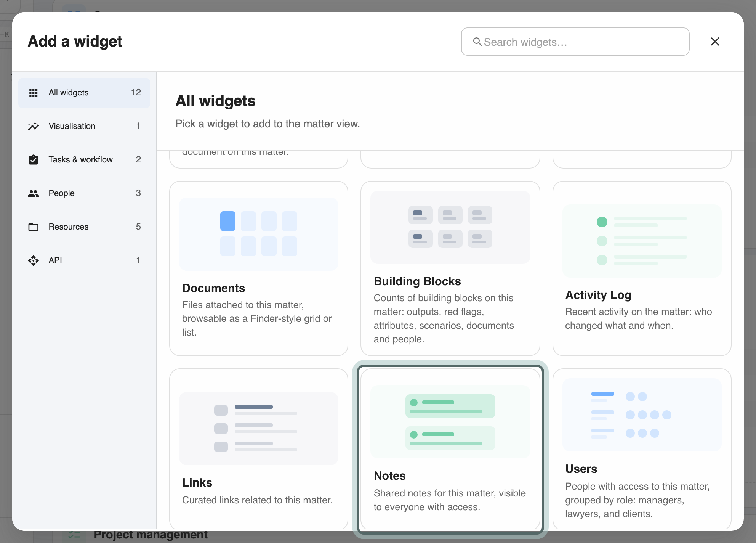This screenshot has height=543, width=756.
Task: Choose the Building Blocks widget title
Action: 417,281
